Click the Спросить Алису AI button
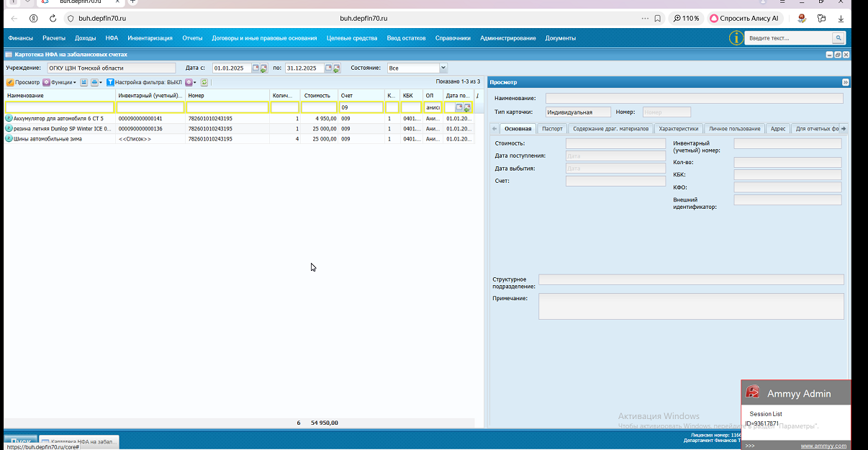 click(x=748, y=18)
